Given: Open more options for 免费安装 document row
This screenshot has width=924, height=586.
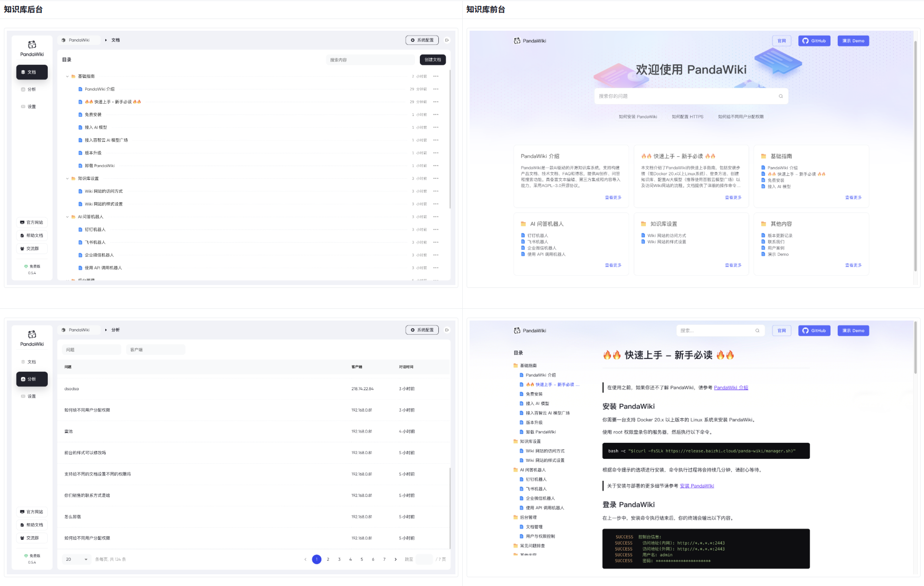Looking at the screenshot, I should click(435, 114).
